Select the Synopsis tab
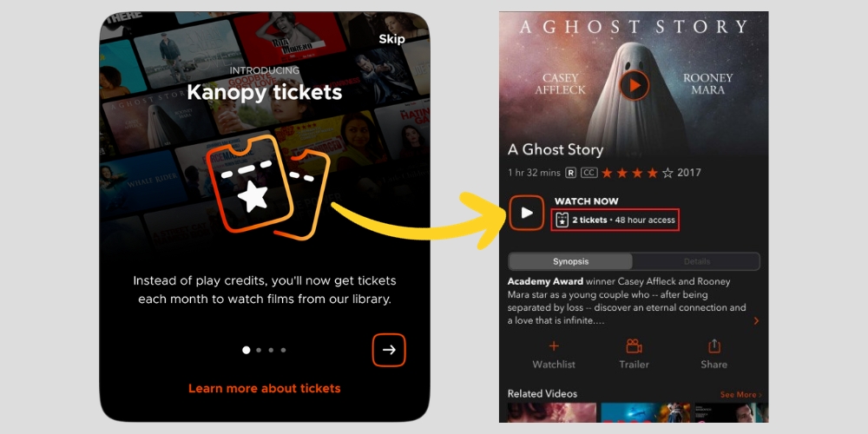 tap(570, 261)
